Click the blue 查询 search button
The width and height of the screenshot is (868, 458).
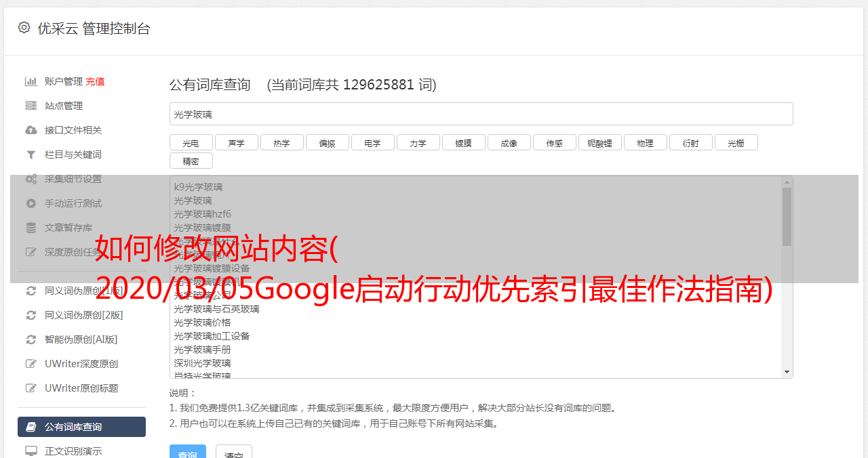(188, 452)
